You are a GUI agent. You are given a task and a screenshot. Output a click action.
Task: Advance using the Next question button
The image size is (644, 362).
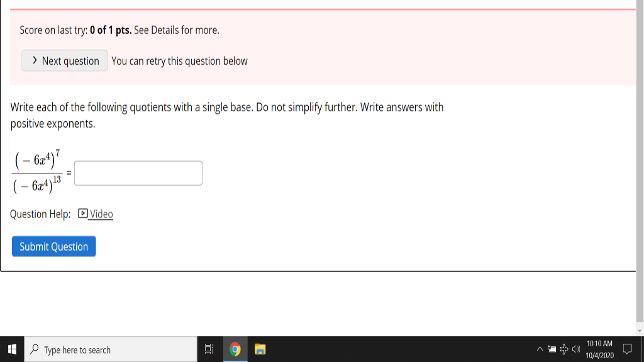coord(64,60)
